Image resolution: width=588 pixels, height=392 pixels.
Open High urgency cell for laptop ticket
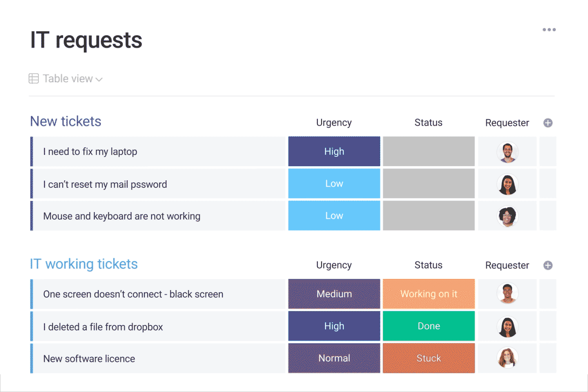[x=334, y=152]
